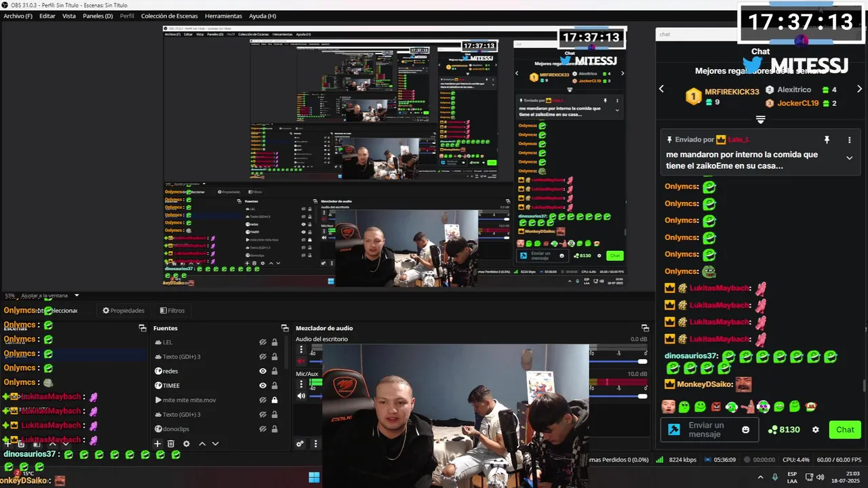Hide the redes source via eye icon

point(262,371)
